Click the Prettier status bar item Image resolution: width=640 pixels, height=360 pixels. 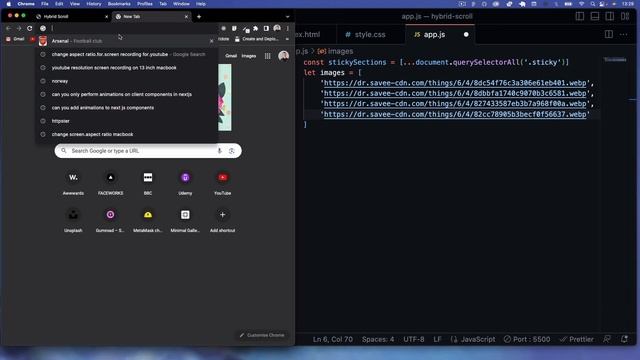pos(577,340)
